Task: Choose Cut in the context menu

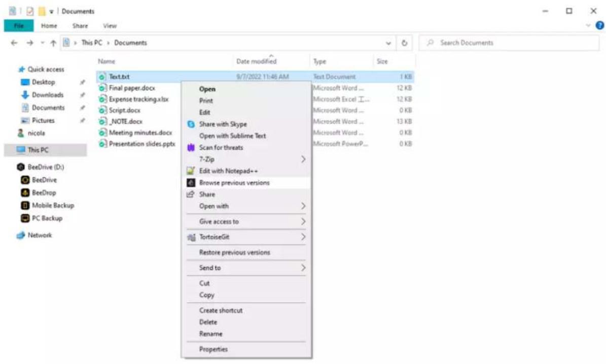Action: pyautogui.click(x=204, y=283)
